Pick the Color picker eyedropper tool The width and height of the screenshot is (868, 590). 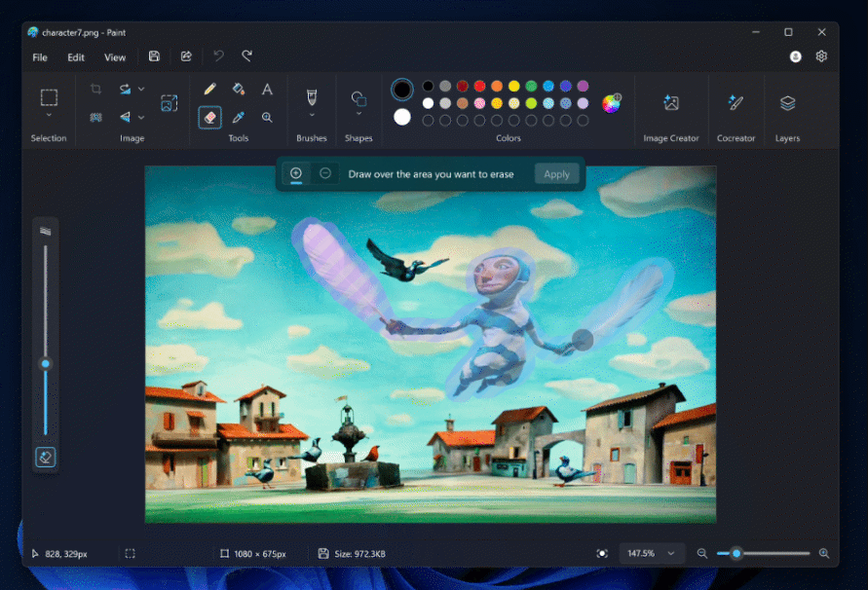pyautogui.click(x=239, y=117)
